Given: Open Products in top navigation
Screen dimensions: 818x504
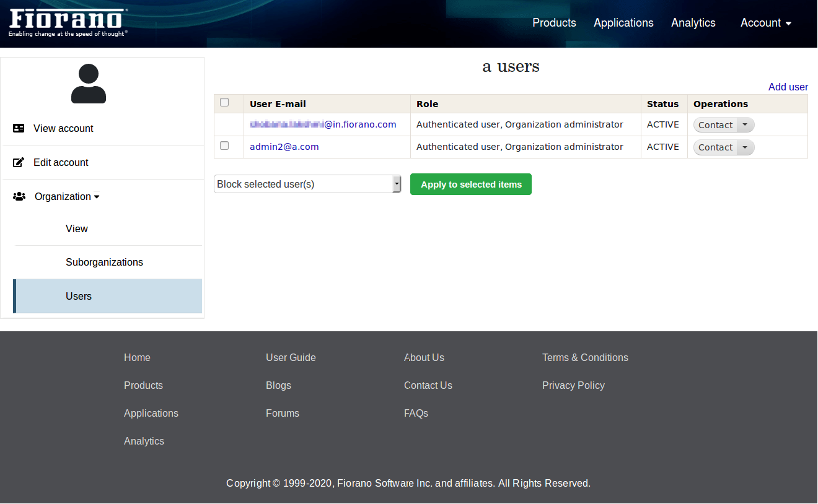Looking at the screenshot, I should pyautogui.click(x=554, y=23).
